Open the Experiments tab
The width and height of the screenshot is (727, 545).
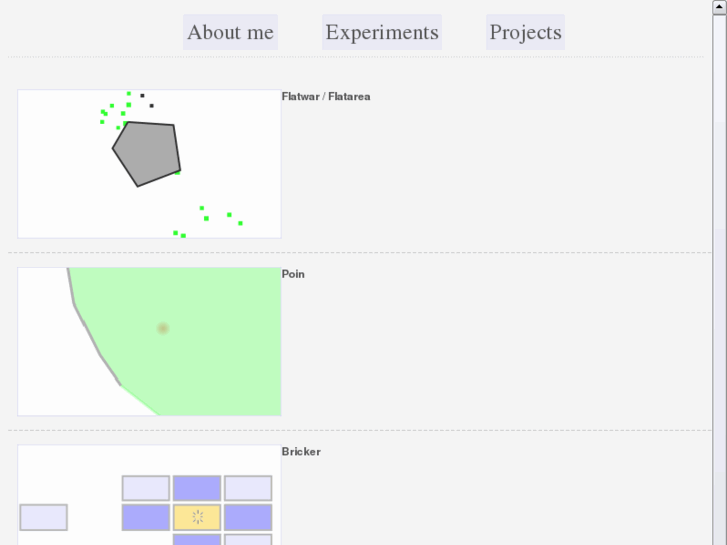(382, 32)
